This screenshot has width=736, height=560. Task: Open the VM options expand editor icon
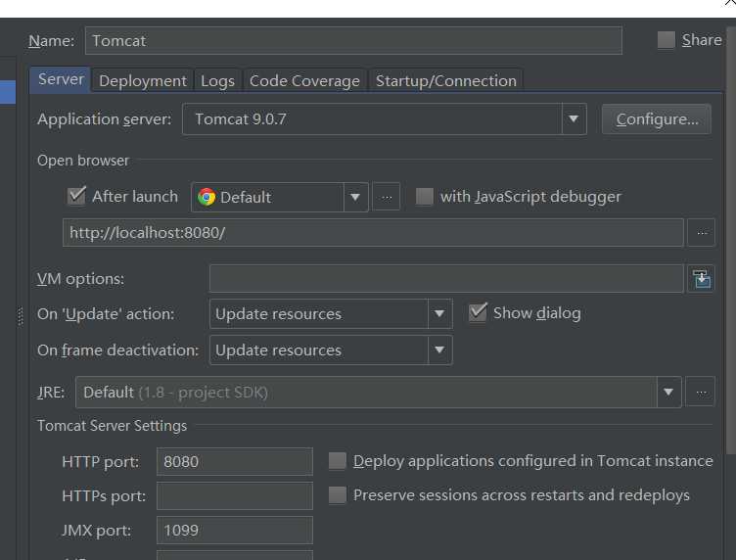(x=702, y=279)
